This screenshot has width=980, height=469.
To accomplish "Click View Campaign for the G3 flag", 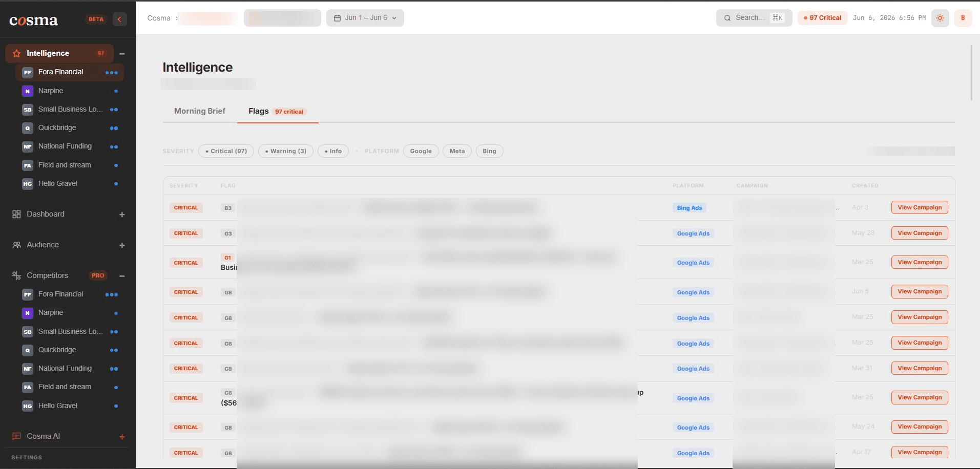I will [x=920, y=233].
